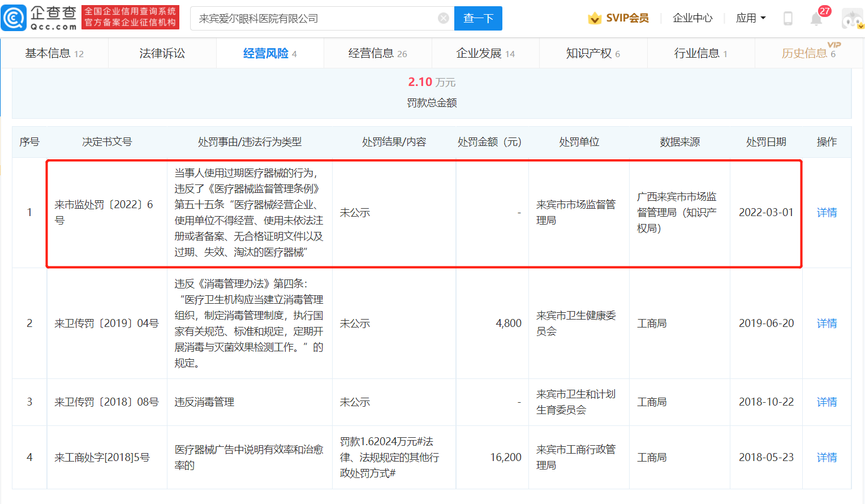Screen dimensions: 865x504
Task: Open the VIP 历史信息 tab
Action: (x=808, y=53)
